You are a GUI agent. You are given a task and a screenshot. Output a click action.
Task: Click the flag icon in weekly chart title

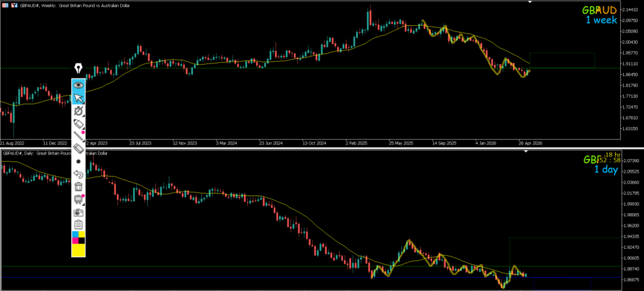[x=5, y=5]
